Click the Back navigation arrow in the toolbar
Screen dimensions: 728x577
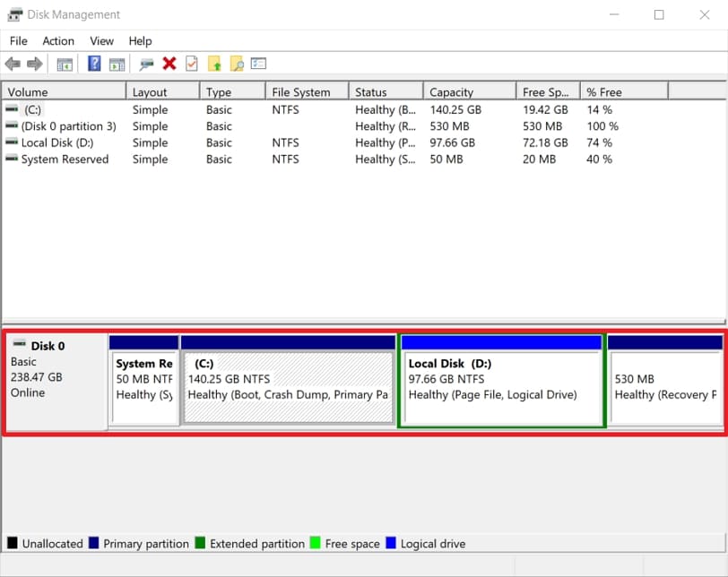pyautogui.click(x=13, y=63)
